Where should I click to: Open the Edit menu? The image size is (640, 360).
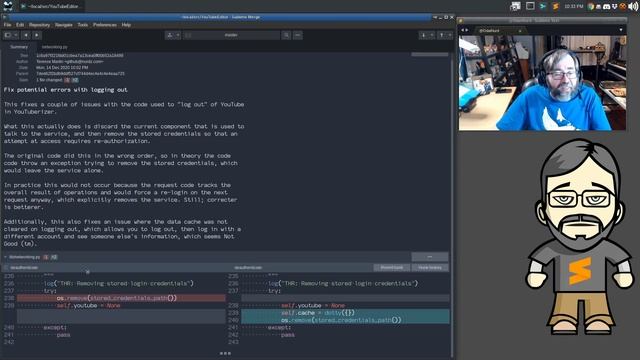(20, 25)
